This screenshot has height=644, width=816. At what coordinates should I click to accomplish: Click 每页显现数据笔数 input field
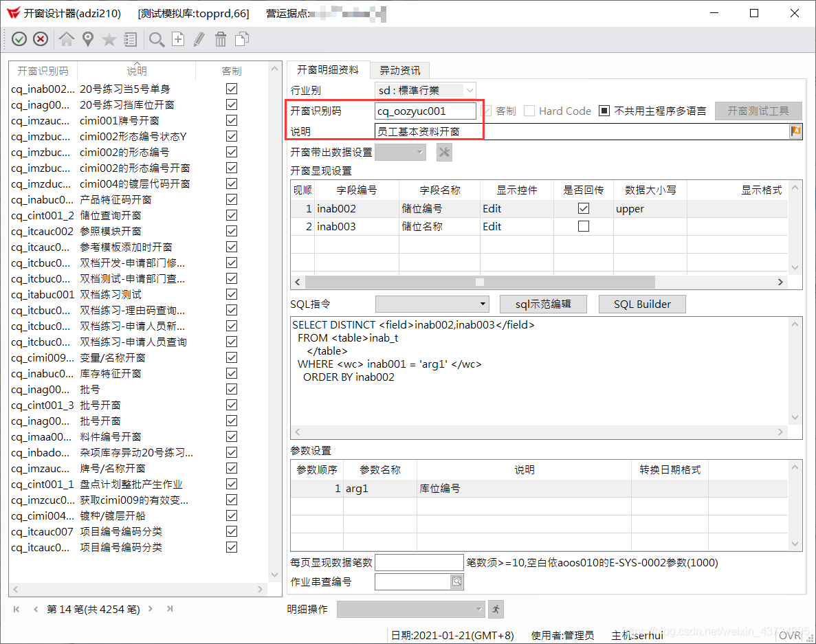[x=419, y=562]
